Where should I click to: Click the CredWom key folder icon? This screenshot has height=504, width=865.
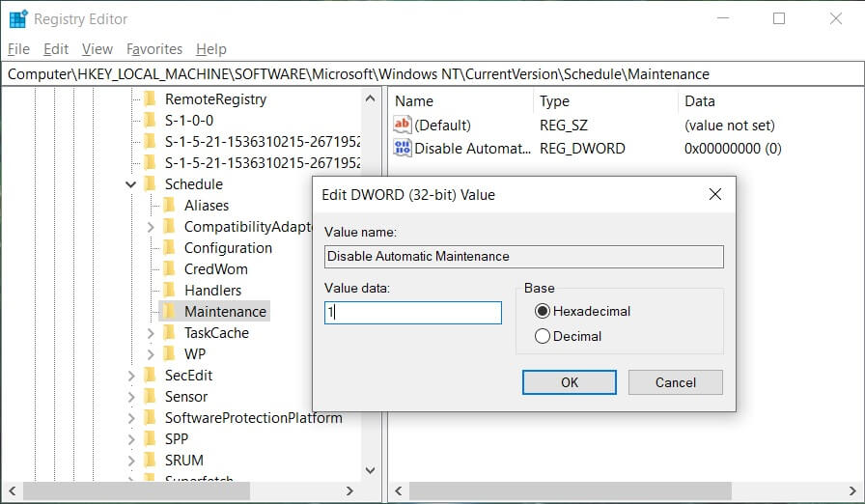169,268
